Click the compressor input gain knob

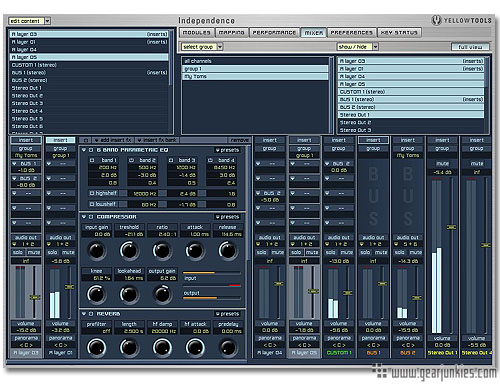(x=96, y=251)
